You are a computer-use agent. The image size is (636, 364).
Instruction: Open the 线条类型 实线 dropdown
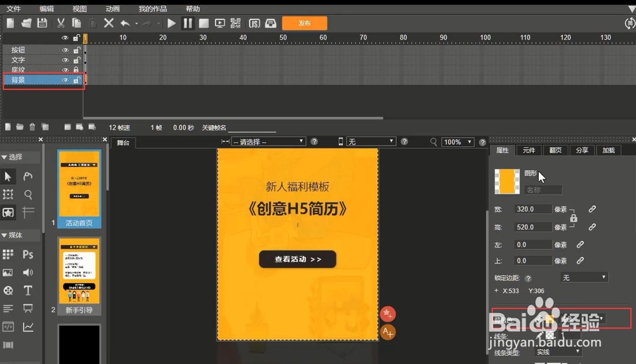tap(558, 352)
